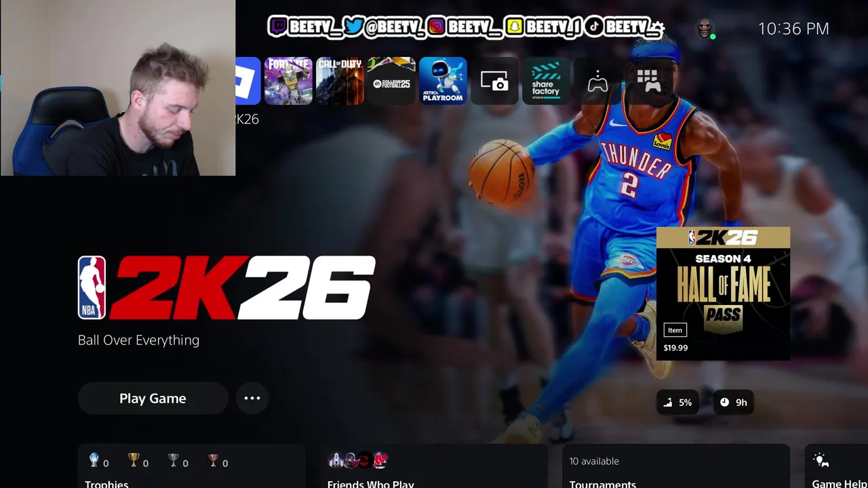Click the friends avatars cluster
868x488 pixels.
tap(358, 460)
